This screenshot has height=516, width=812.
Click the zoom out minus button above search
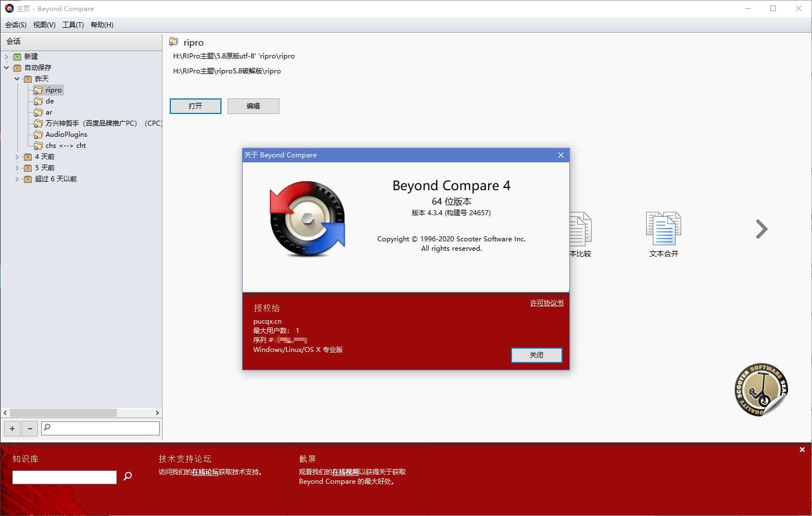[29, 428]
